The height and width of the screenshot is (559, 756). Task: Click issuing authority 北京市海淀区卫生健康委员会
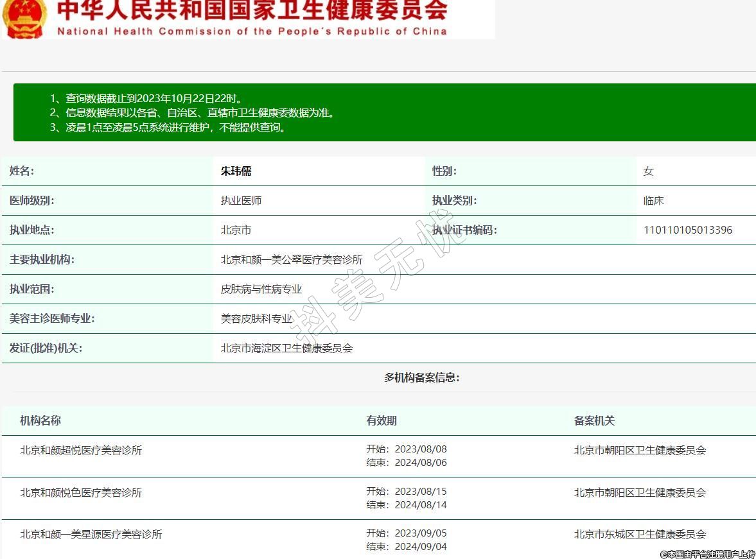(286, 348)
